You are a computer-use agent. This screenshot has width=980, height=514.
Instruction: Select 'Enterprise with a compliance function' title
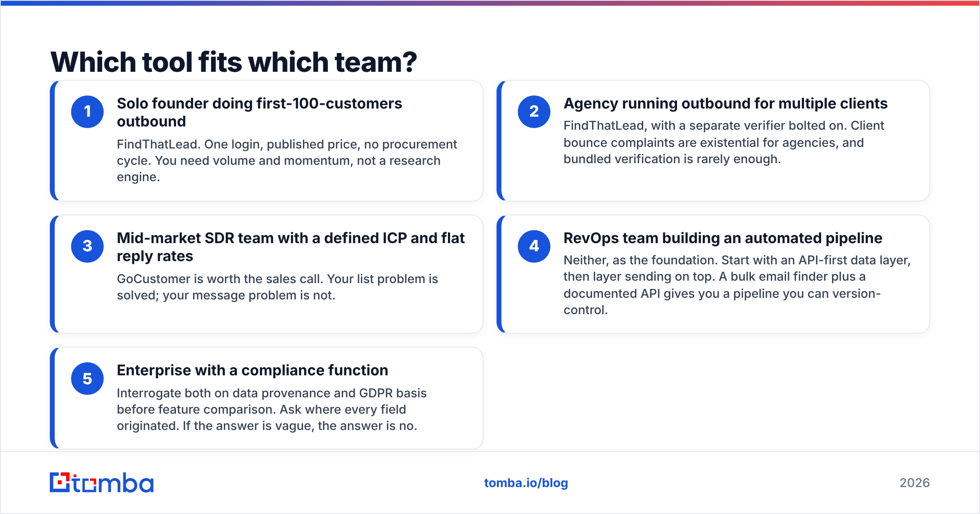coord(252,370)
